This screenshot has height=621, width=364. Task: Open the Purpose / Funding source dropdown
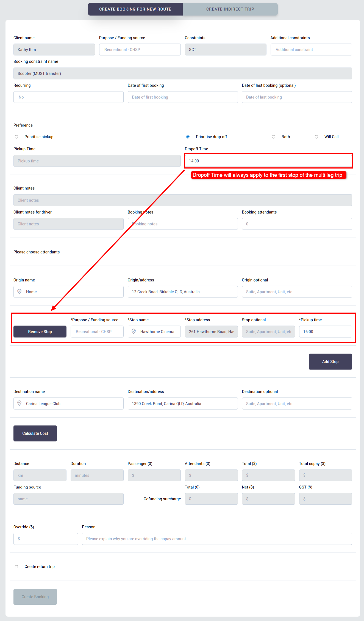click(x=140, y=49)
